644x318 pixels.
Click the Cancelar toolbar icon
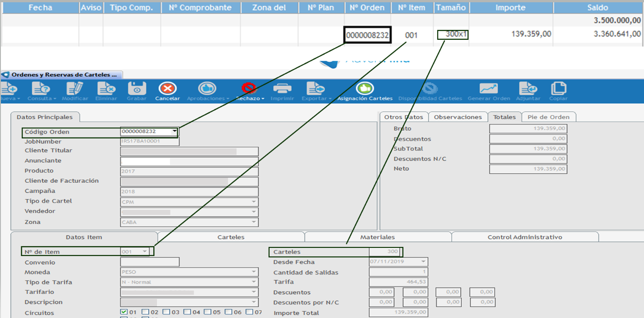click(167, 89)
